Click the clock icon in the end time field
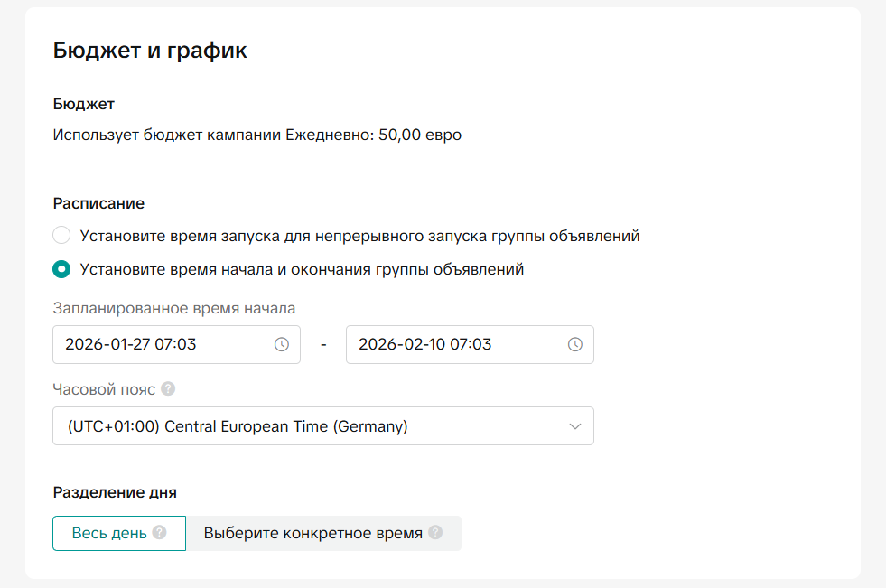This screenshot has height=588, width=886. coord(574,344)
